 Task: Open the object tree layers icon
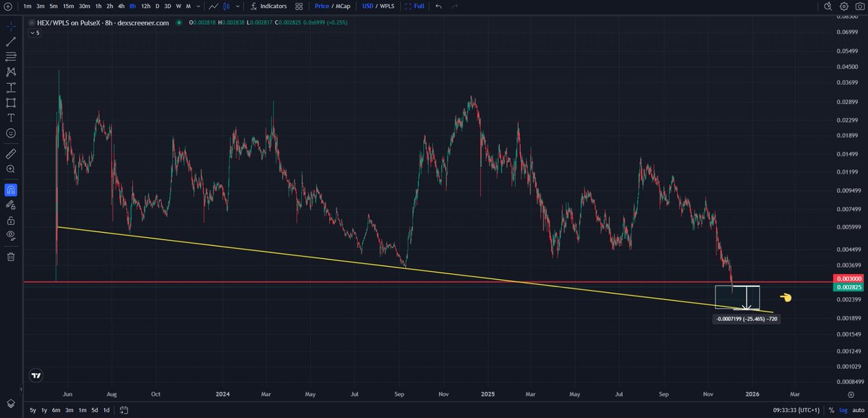(11, 403)
